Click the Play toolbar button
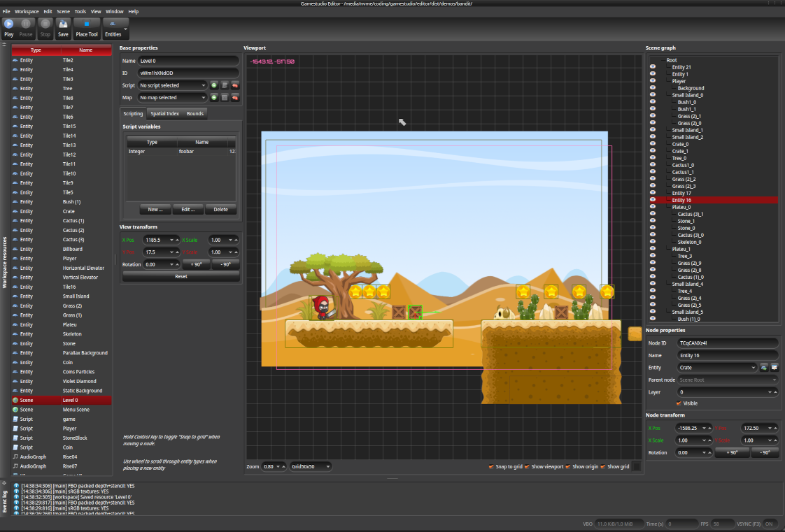This screenshot has height=532, width=785. click(x=8, y=28)
